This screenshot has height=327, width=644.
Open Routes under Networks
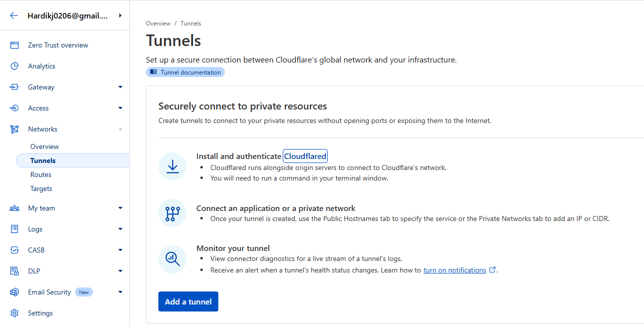41,174
